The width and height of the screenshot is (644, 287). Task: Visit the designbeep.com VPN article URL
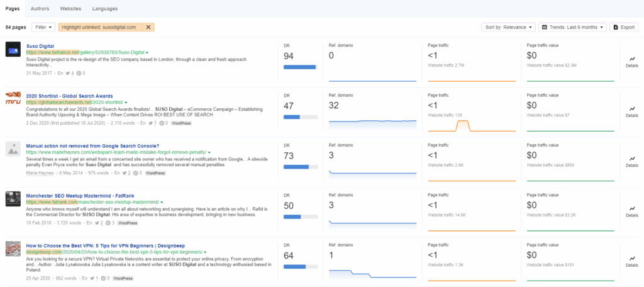(114, 252)
